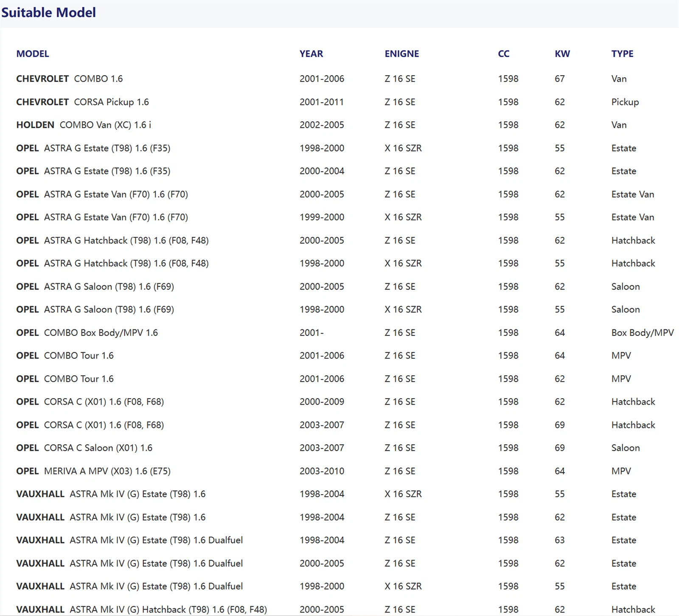
Task: Click year 2002-2005 in Holden row
Action: point(322,125)
